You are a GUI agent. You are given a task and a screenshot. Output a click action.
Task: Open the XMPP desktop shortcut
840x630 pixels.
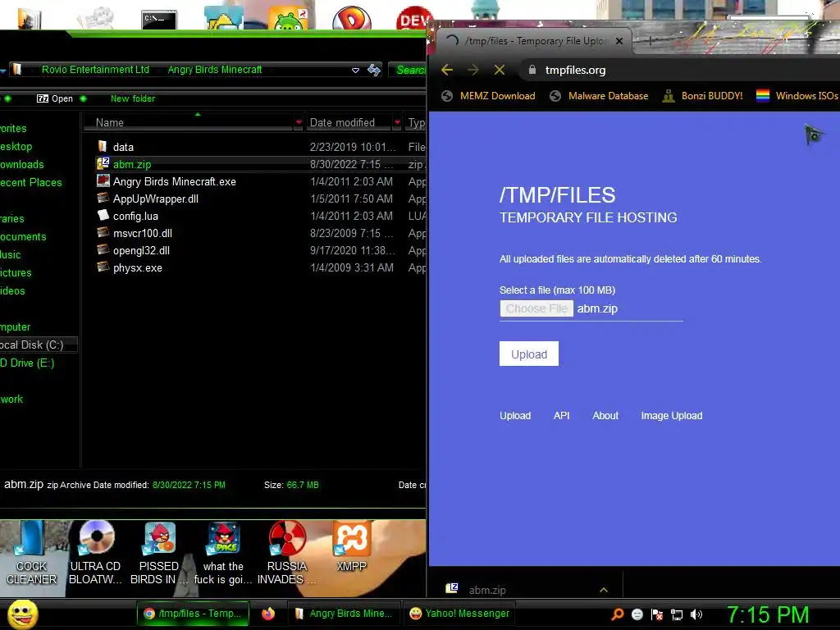pos(351,546)
